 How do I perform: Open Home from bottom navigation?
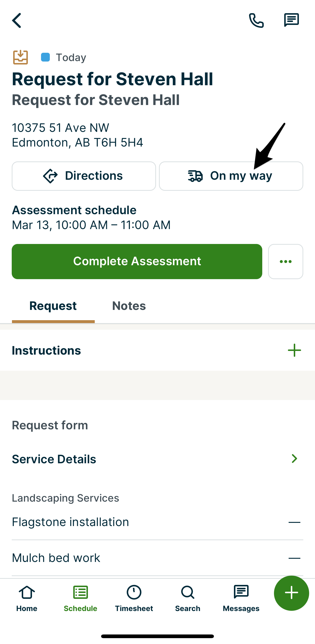(27, 598)
